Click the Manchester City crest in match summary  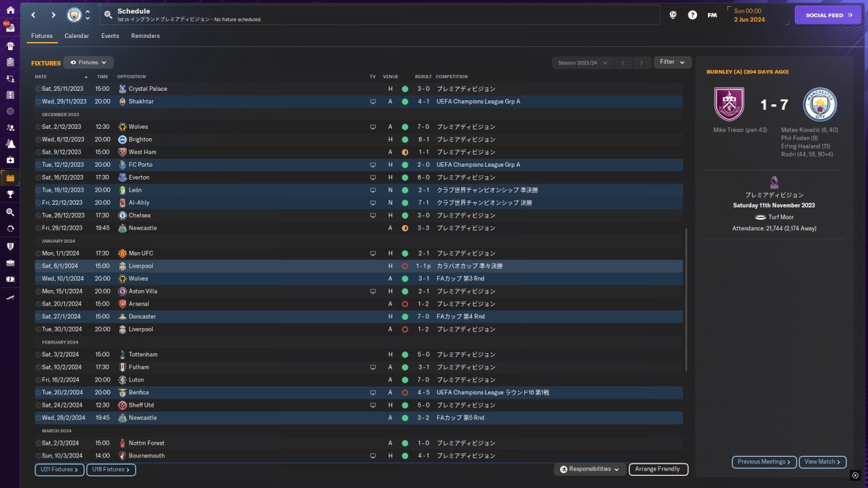820,104
